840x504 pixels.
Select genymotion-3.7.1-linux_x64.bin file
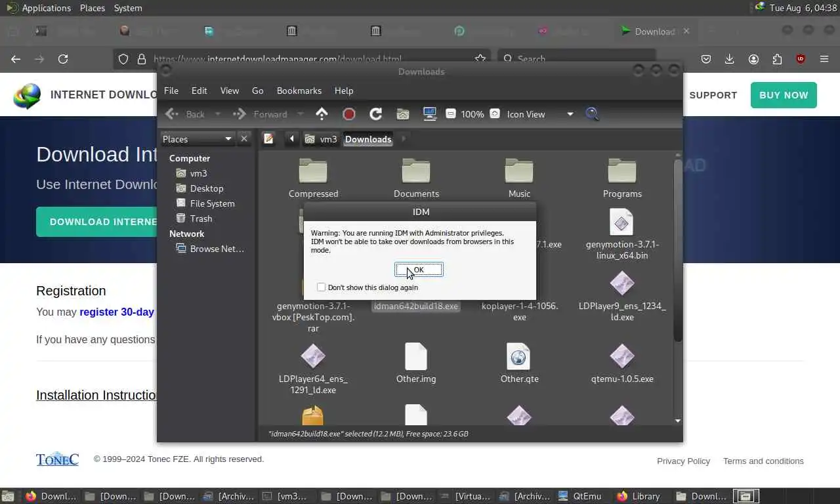click(x=622, y=234)
